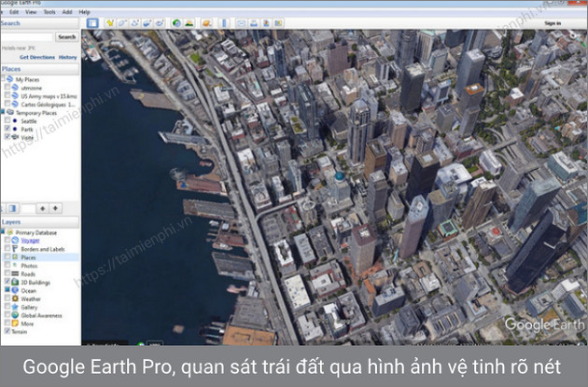
Task: Select the Add Image Overlay tool
Action: (147, 23)
